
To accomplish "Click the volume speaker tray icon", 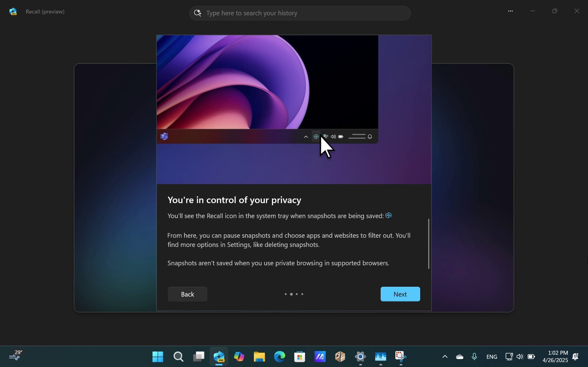I will tap(520, 357).
